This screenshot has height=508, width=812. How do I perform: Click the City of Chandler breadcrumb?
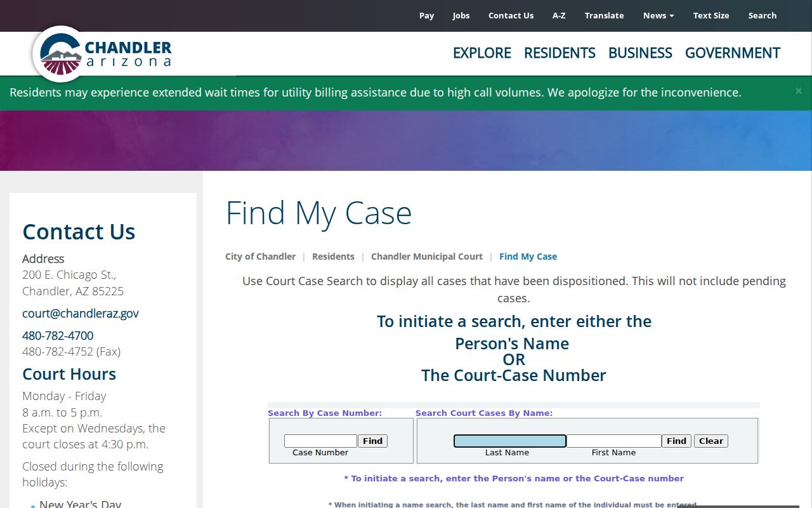[261, 257]
